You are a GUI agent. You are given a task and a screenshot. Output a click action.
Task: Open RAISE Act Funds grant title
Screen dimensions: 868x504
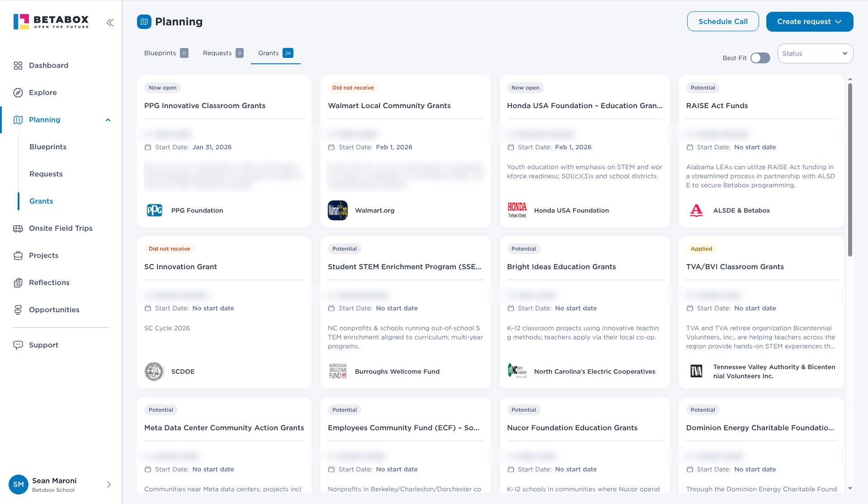click(x=717, y=105)
